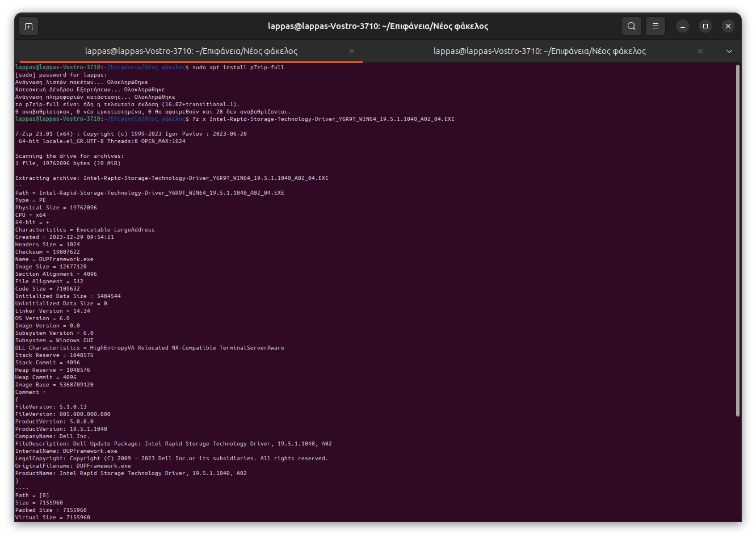This screenshot has width=756, height=538.
Task: Maximize the terminal window
Action: [x=705, y=26]
